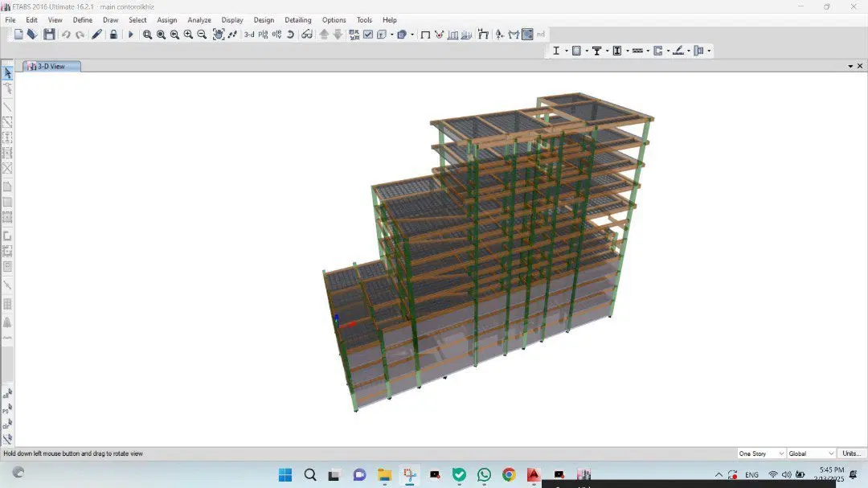Open WhatsApp from the taskbar
The height and width of the screenshot is (488, 868).
[x=485, y=474]
